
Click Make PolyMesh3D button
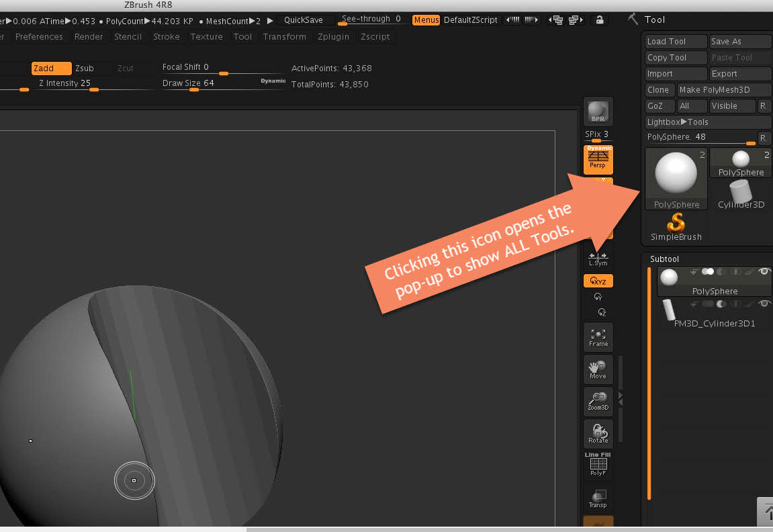(x=724, y=90)
